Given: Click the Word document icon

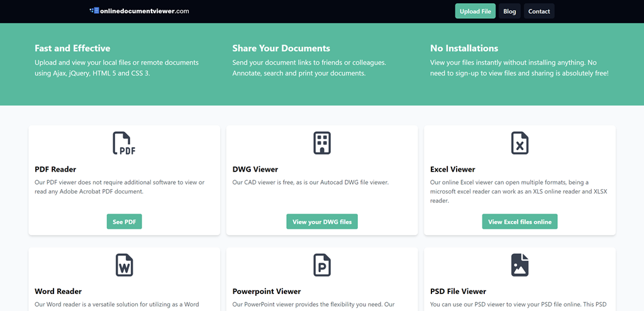Looking at the screenshot, I should (124, 265).
